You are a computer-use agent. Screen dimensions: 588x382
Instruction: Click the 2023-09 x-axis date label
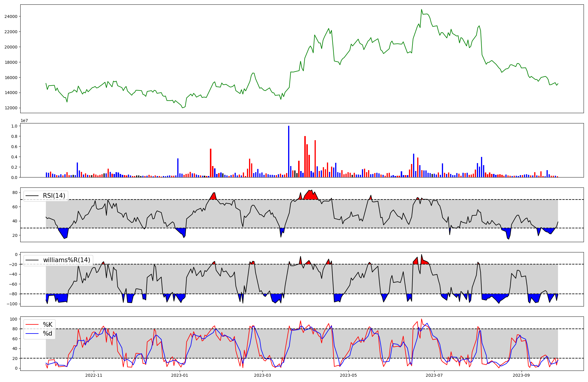tap(521, 375)
